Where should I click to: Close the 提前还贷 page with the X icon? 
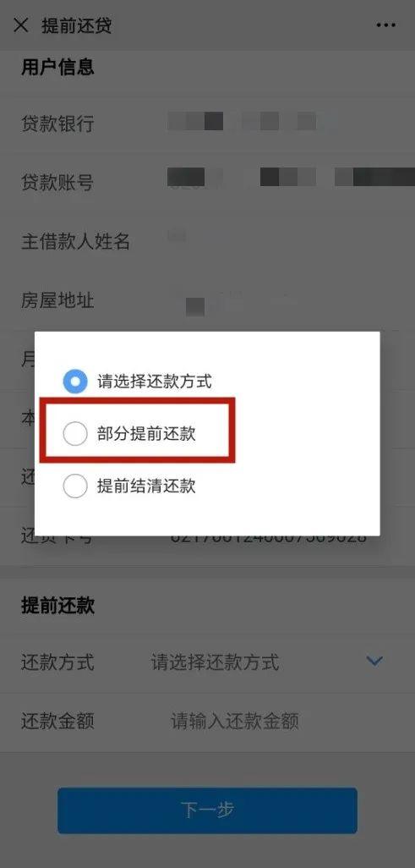point(20,25)
